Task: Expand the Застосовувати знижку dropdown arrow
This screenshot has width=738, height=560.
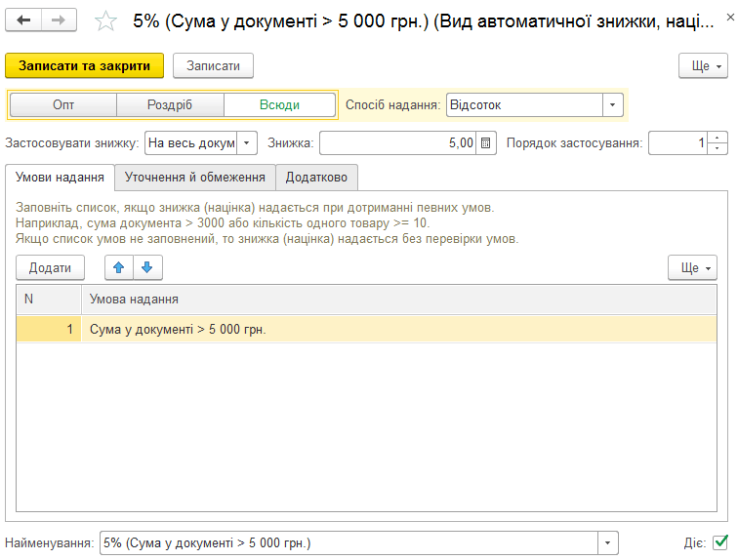Action: (x=247, y=143)
